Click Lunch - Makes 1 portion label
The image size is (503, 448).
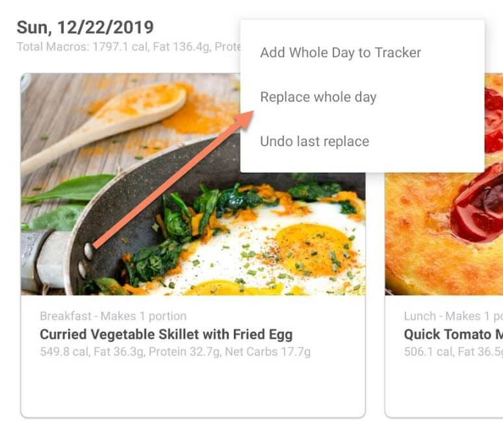coord(453,316)
